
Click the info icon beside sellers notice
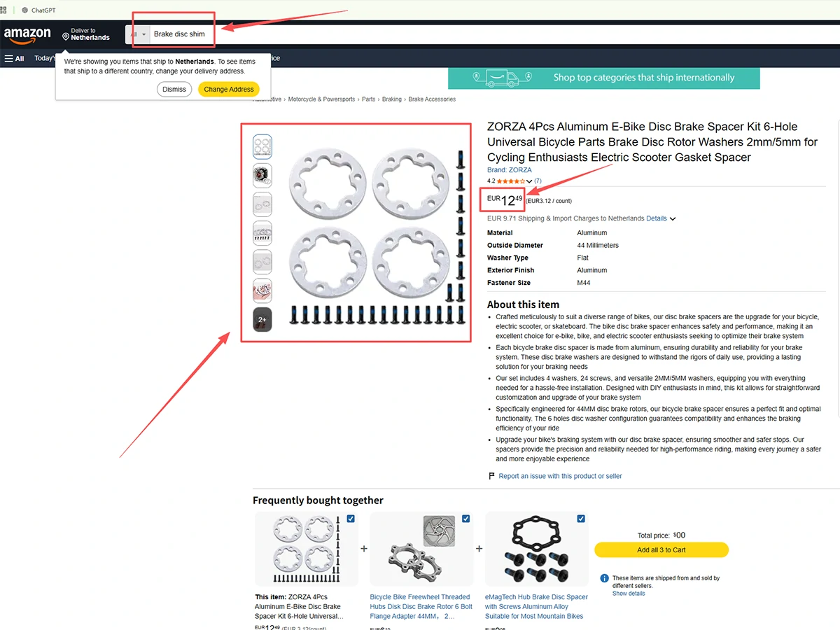(605, 579)
